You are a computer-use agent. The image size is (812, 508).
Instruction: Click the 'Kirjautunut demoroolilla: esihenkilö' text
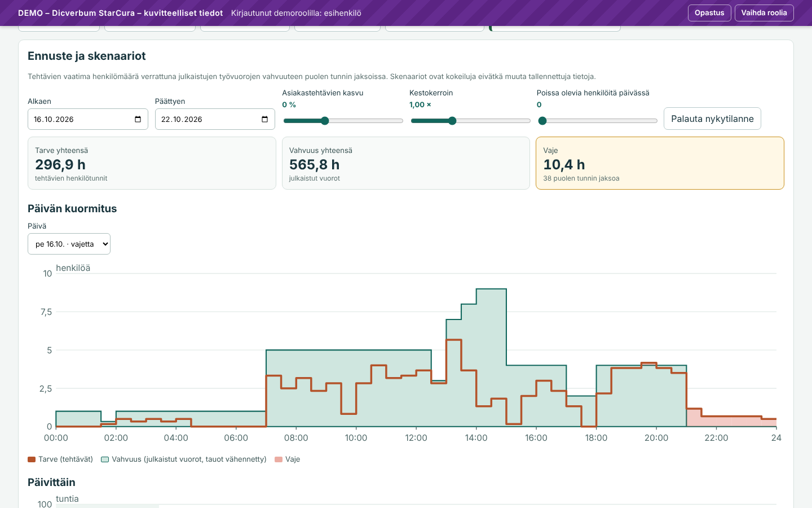[296, 13]
